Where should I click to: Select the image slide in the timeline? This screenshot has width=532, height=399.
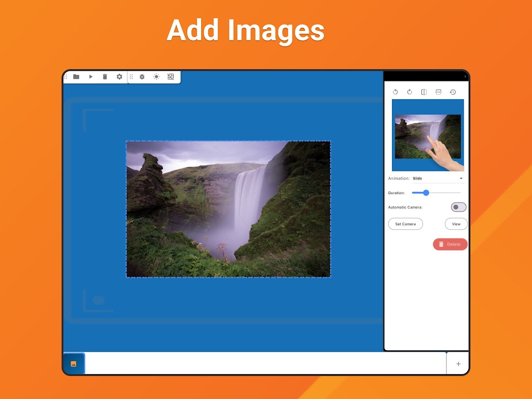coord(74,364)
